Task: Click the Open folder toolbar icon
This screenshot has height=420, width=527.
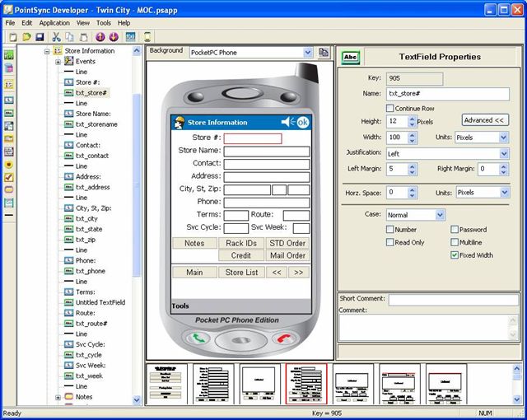Action: (x=26, y=37)
